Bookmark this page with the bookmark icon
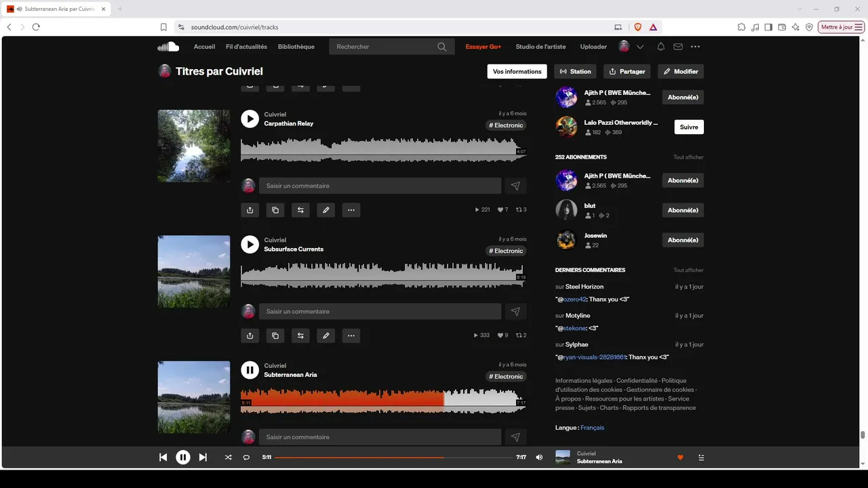868x488 pixels. [x=163, y=27]
